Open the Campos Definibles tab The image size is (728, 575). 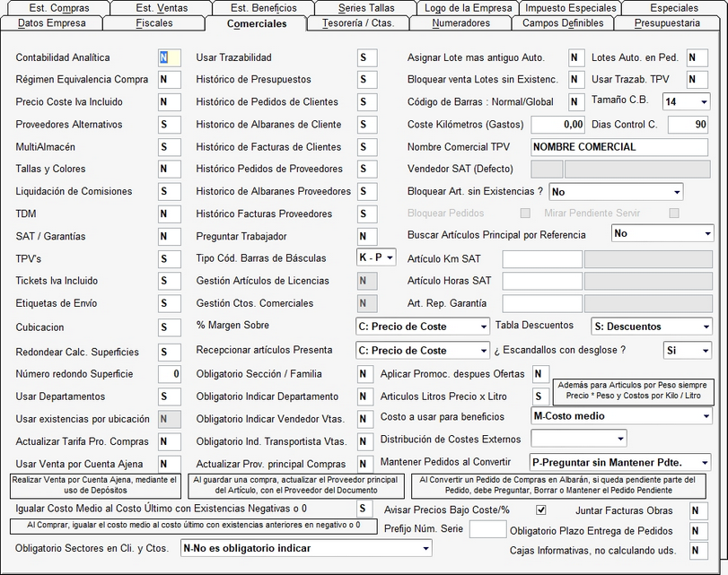[x=563, y=23]
